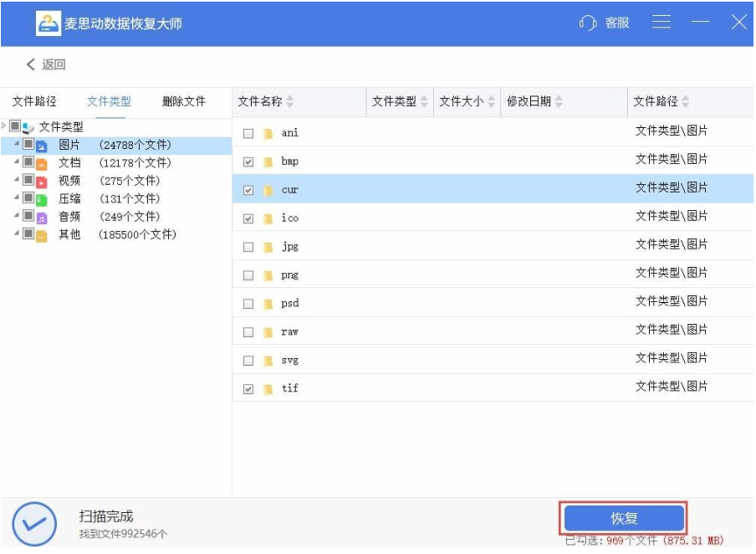Sort by 文件名称 column arrows
This screenshot has width=756, height=554.
click(x=289, y=101)
